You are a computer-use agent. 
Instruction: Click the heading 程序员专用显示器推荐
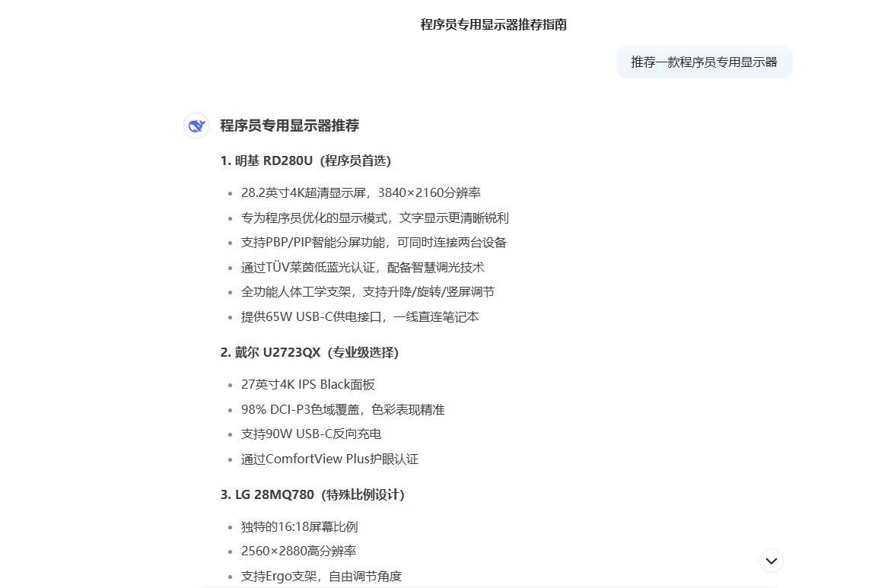pyautogui.click(x=290, y=126)
